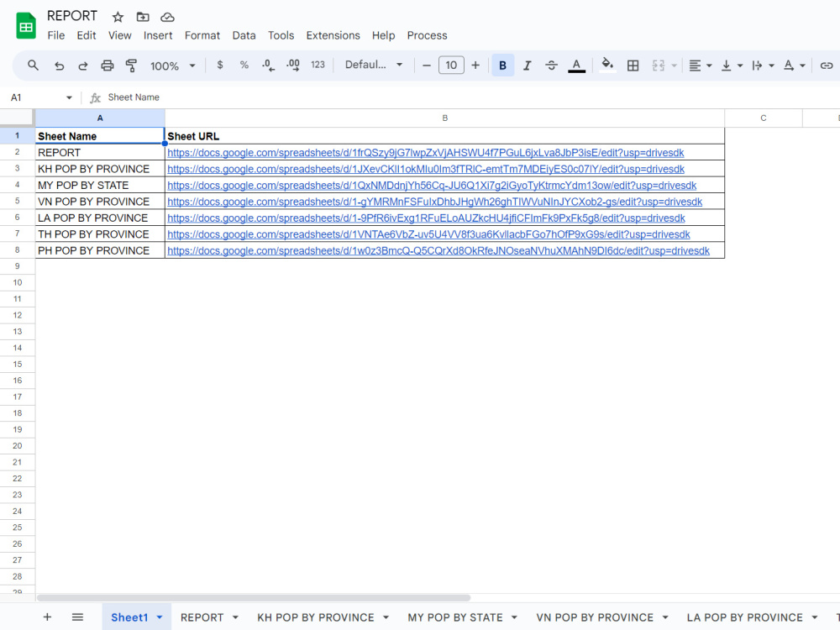Open the VN POP BY PROVINCE URL link
Image resolution: width=840 pixels, height=630 pixels.
434,202
